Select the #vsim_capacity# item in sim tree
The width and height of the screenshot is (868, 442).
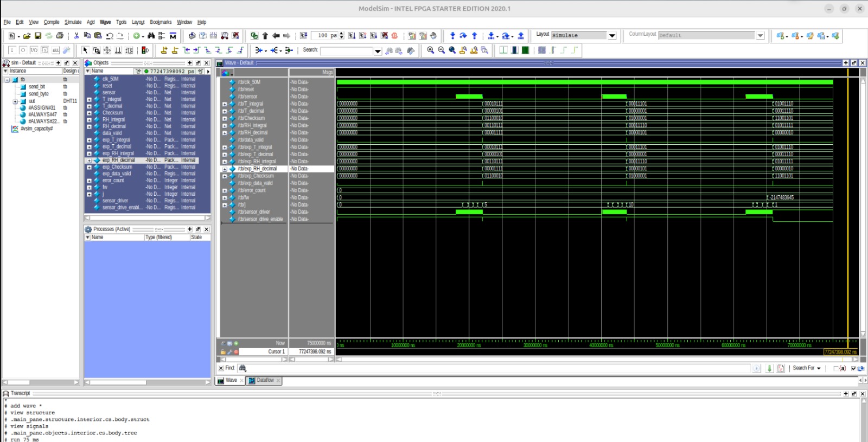(36, 129)
